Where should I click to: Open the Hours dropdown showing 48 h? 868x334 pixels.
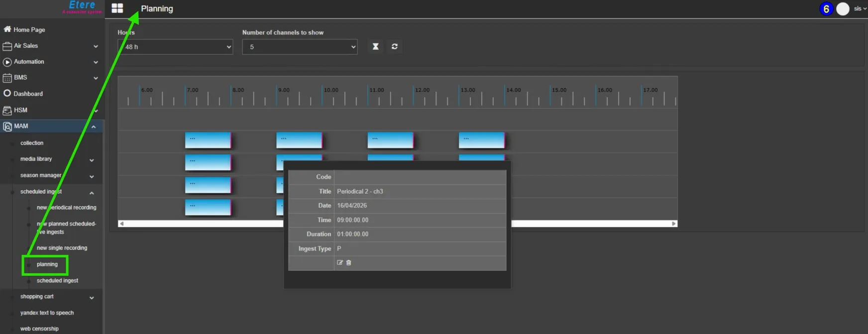[x=175, y=47]
